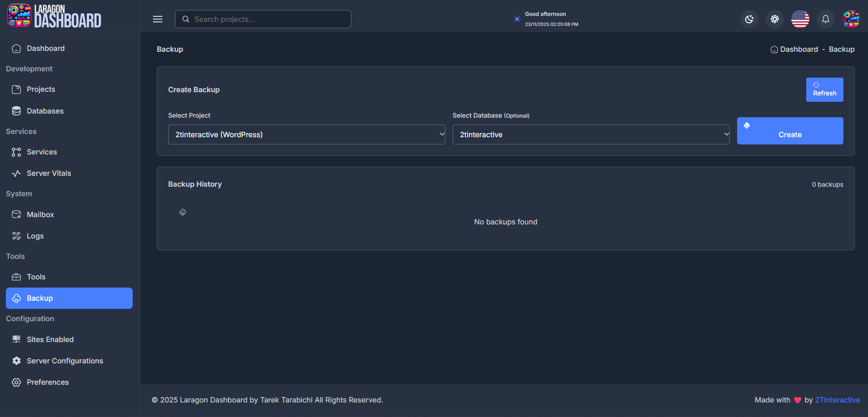Select Preferences under Configuration
This screenshot has width=868, height=417.
click(48, 382)
